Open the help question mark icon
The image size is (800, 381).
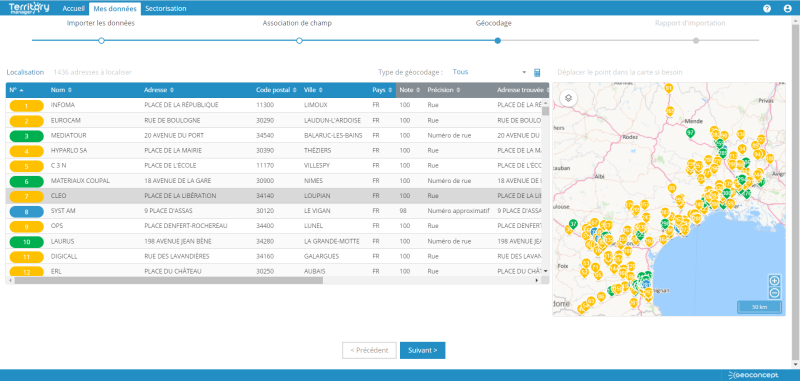click(x=766, y=9)
